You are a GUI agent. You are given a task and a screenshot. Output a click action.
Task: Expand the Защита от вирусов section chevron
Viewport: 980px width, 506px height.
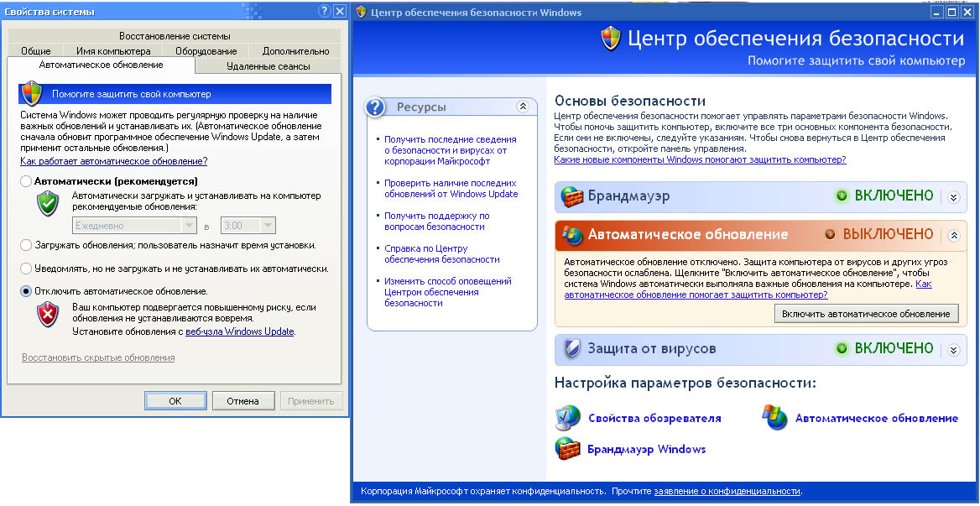pos(953,350)
